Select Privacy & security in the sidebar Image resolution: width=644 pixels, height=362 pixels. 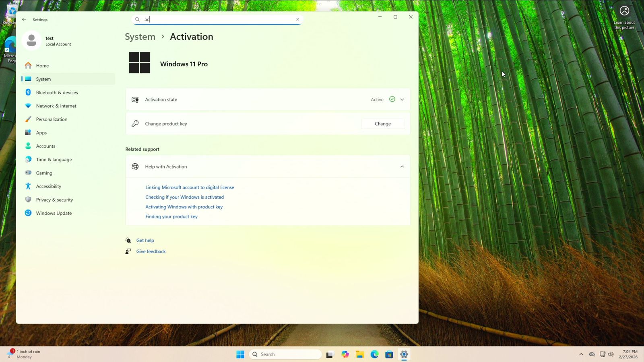pos(54,200)
